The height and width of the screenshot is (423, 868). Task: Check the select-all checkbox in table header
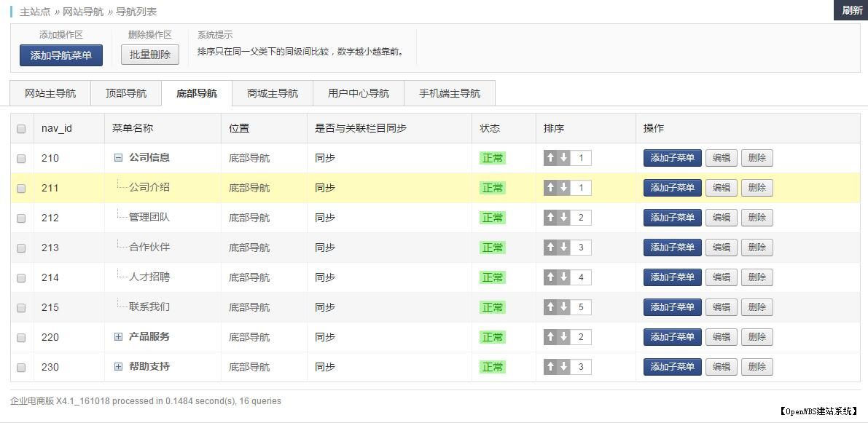point(21,127)
